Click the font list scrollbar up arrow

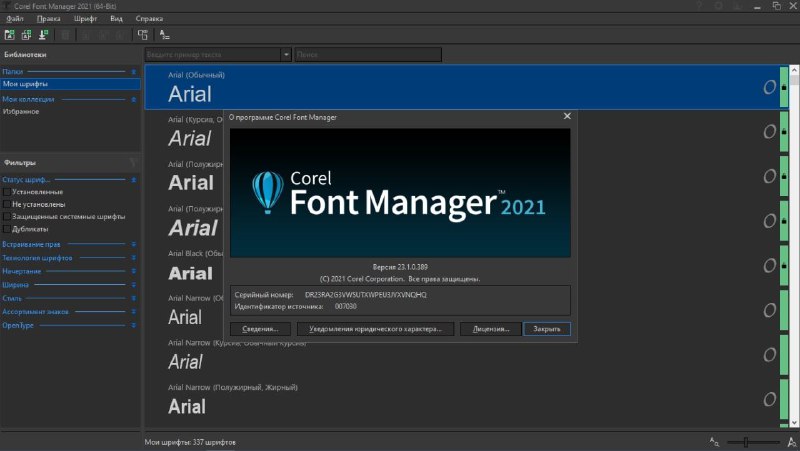tap(794, 70)
